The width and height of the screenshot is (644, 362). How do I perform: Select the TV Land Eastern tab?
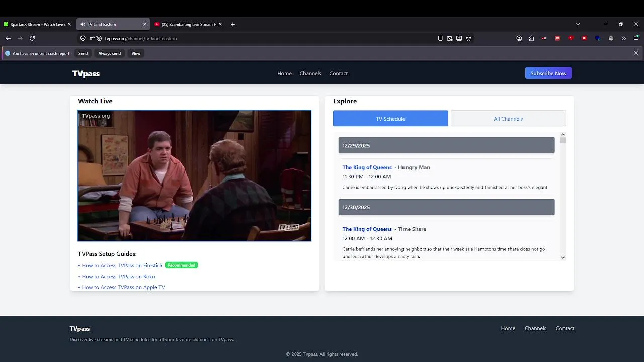[113, 24]
